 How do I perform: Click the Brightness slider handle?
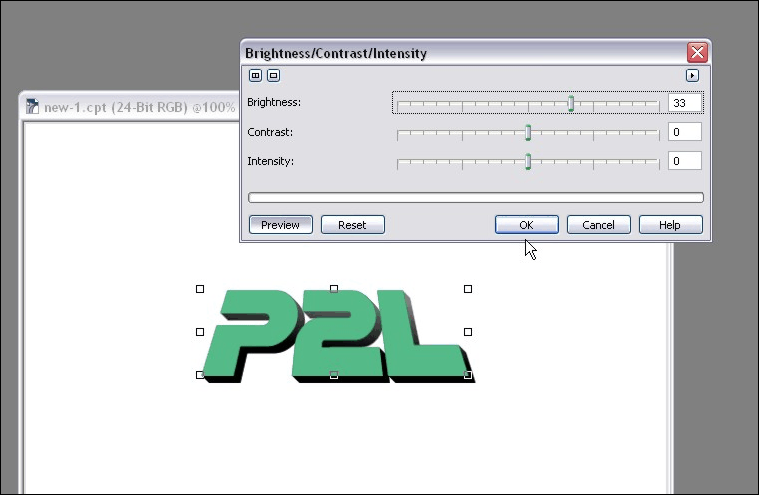571,104
